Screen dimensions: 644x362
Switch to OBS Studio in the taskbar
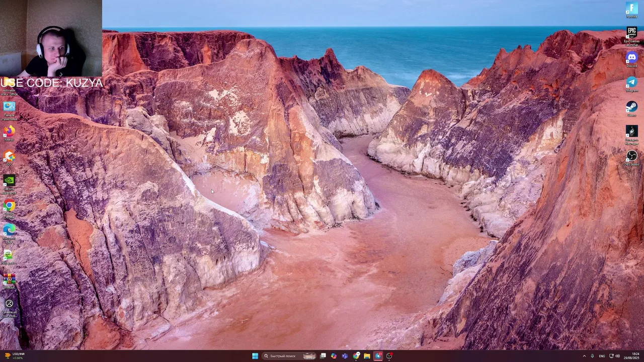389,356
